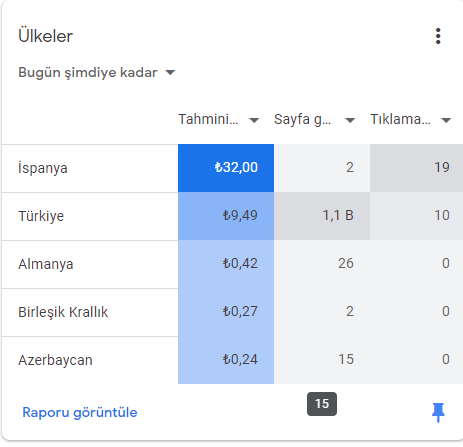Click the 1,1 B page views cell
Image resolution: width=463 pixels, height=447 pixels.
pos(322,216)
